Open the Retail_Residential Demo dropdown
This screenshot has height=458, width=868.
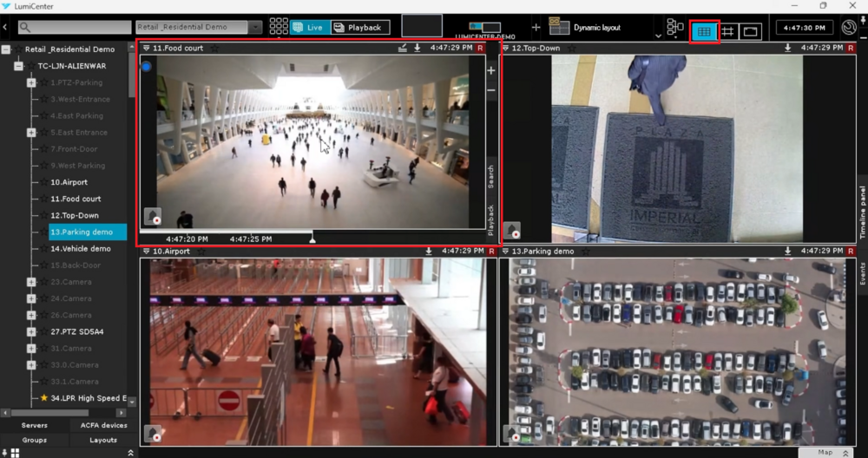coord(255,28)
